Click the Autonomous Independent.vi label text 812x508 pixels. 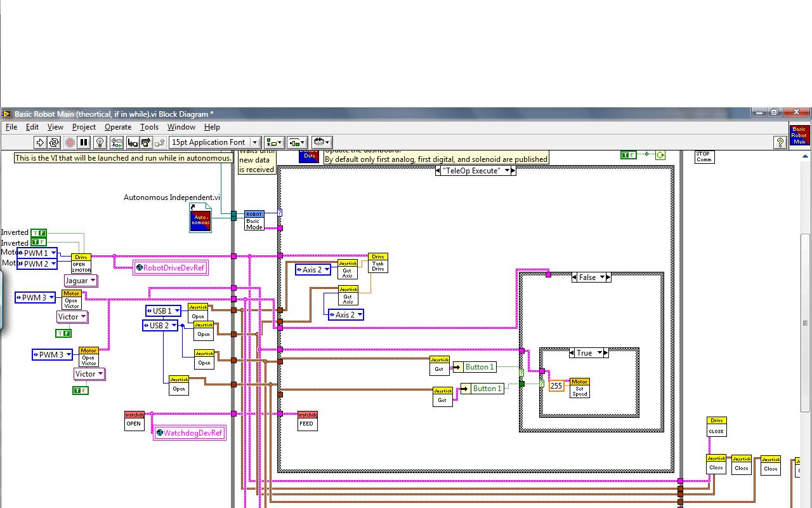172,197
